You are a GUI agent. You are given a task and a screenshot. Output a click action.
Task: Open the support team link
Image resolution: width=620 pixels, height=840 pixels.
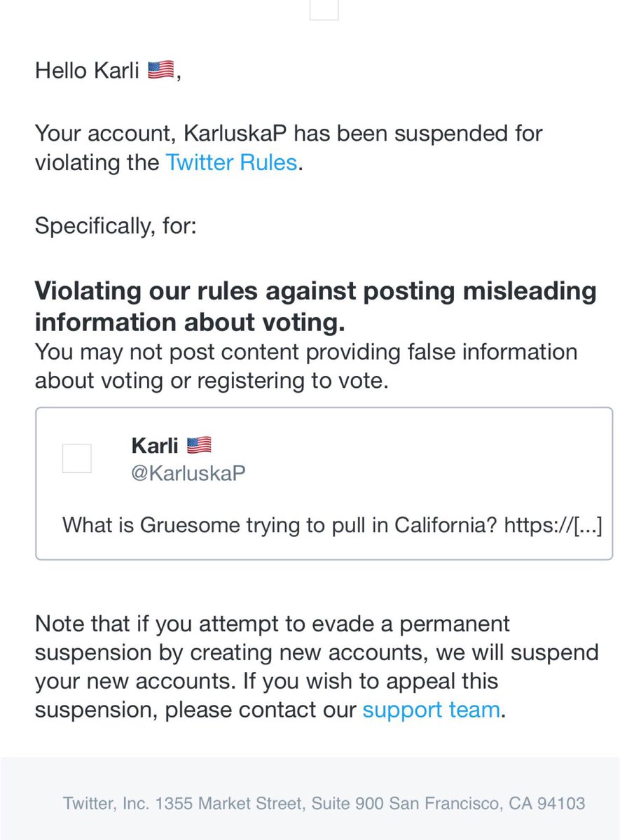coord(431,709)
